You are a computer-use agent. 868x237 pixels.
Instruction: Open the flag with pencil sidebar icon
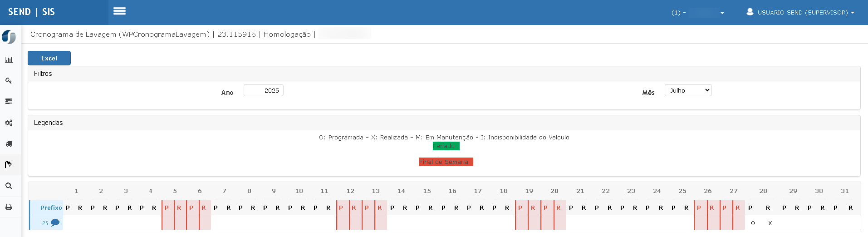tap(9, 164)
